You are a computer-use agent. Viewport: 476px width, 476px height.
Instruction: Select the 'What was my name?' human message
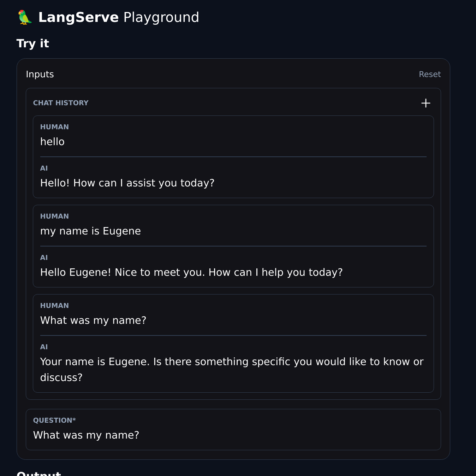point(93,320)
